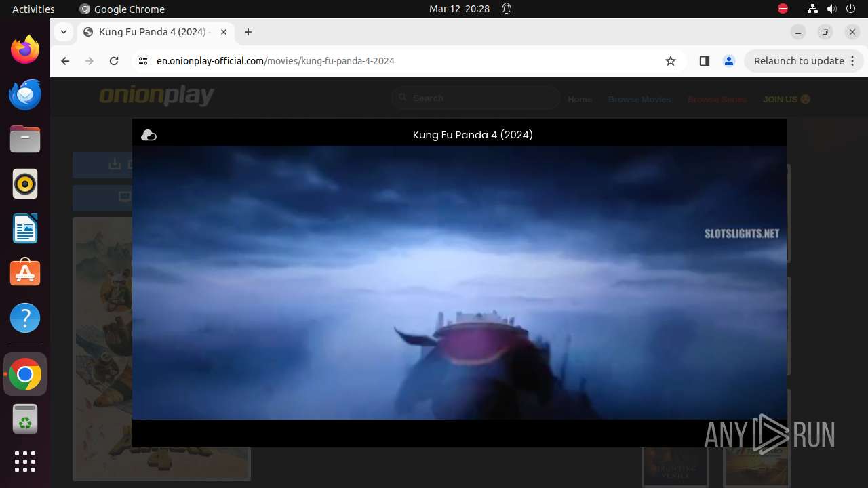Open network status icon in top bar
This screenshot has width=868, height=488.
click(x=813, y=9)
